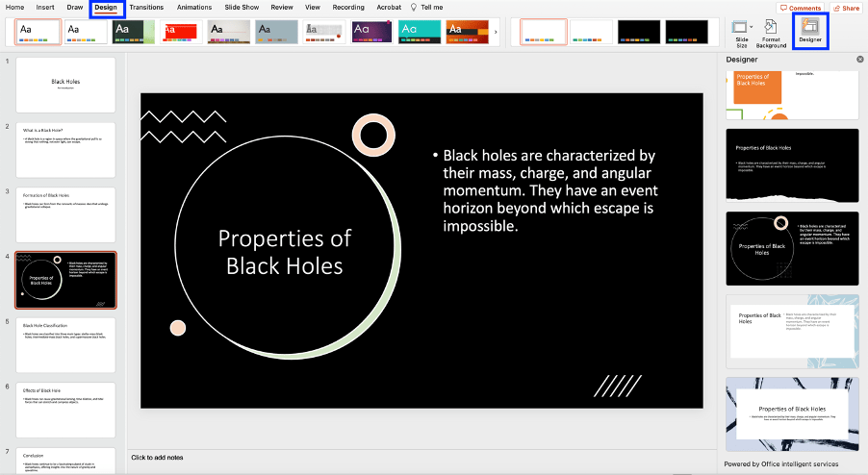Switch to the Insert tab

tap(45, 7)
